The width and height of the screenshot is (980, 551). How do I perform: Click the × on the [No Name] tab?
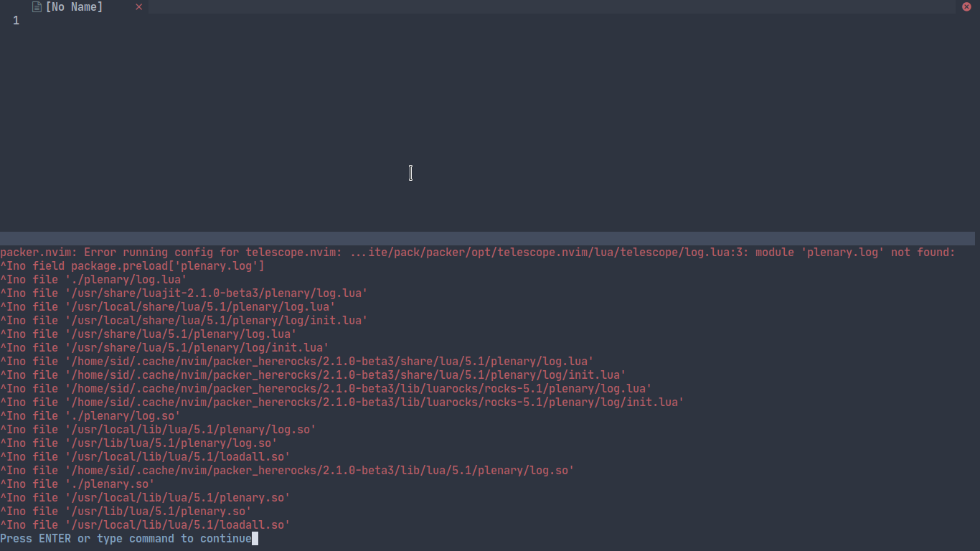click(138, 6)
